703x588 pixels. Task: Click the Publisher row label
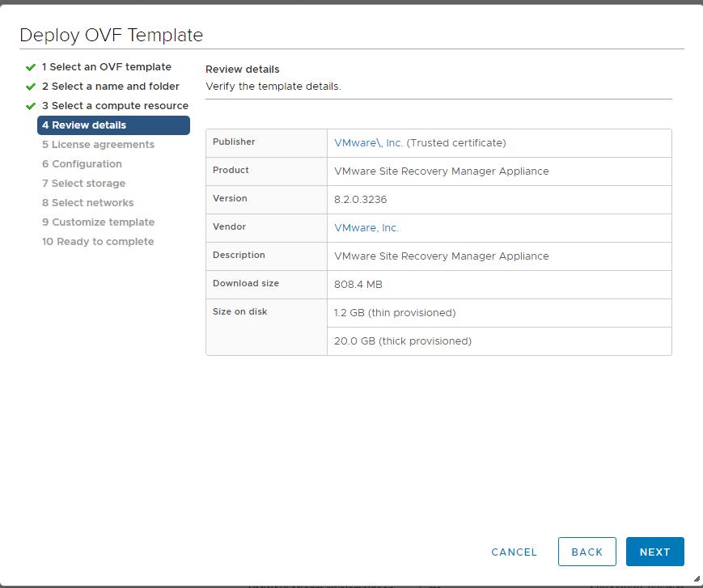[x=234, y=142]
